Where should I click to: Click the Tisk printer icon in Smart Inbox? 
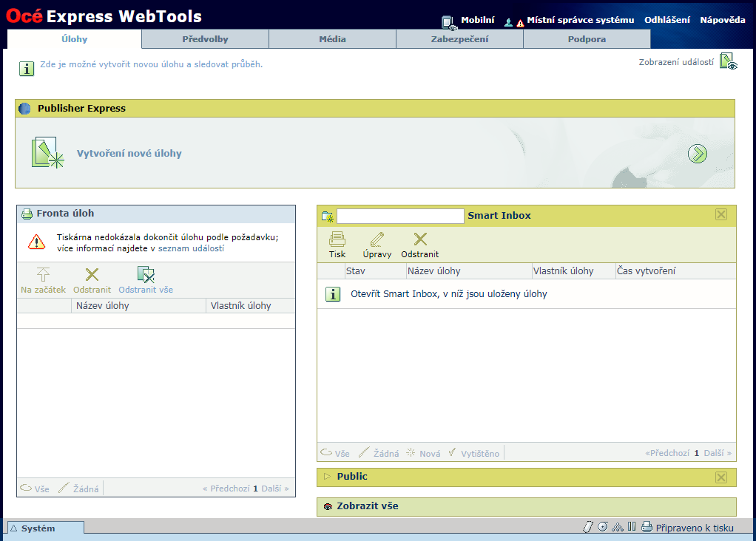tap(337, 239)
